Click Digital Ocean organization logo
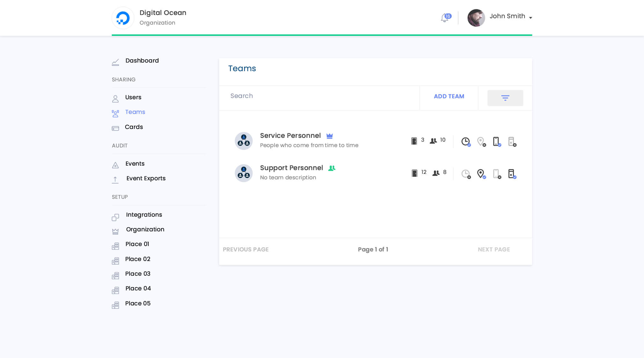The width and height of the screenshot is (644, 358). 123,18
